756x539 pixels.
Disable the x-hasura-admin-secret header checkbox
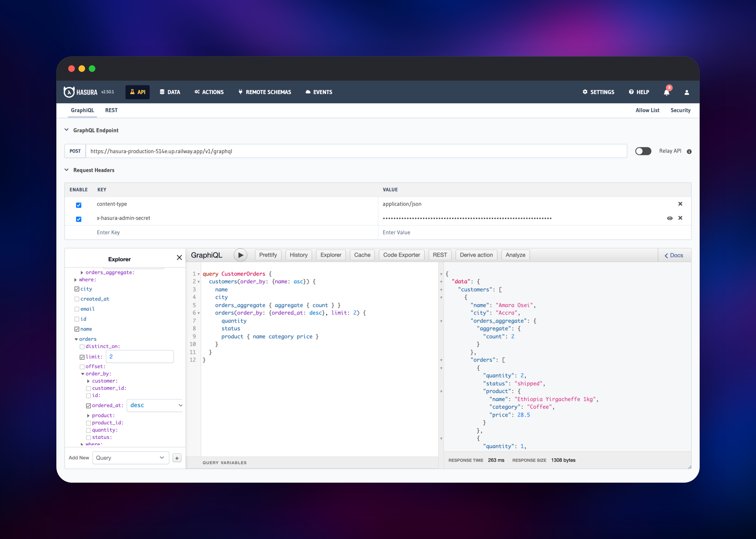coord(79,219)
